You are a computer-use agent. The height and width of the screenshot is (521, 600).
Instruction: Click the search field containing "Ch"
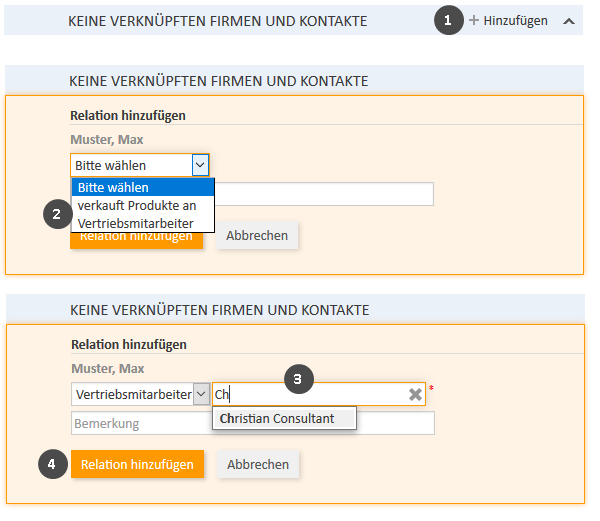click(x=310, y=395)
